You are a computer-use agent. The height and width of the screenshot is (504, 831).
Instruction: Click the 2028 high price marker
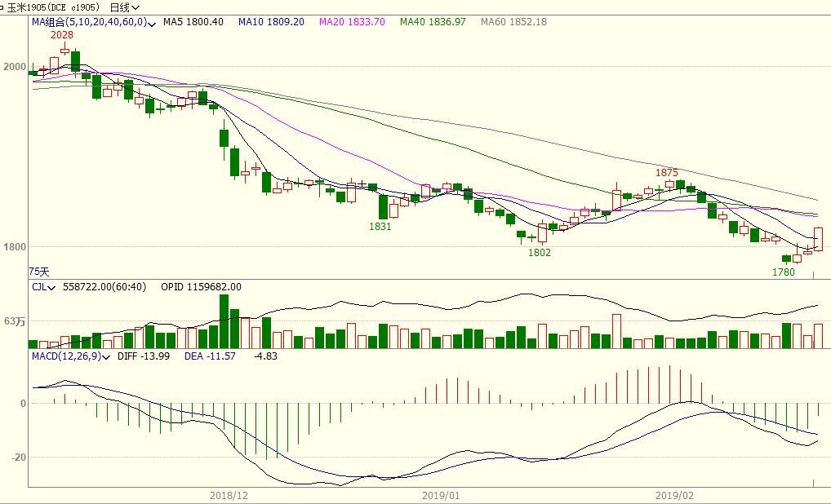61,35
